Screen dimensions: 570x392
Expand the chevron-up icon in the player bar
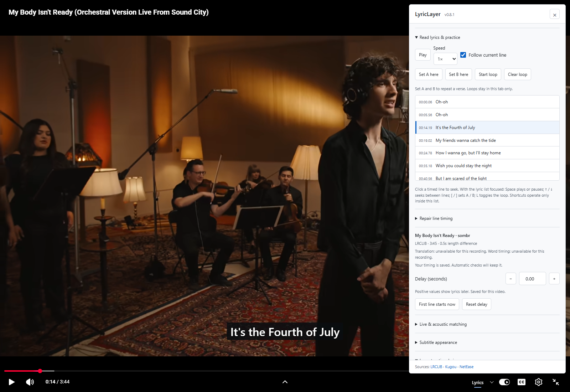285,382
